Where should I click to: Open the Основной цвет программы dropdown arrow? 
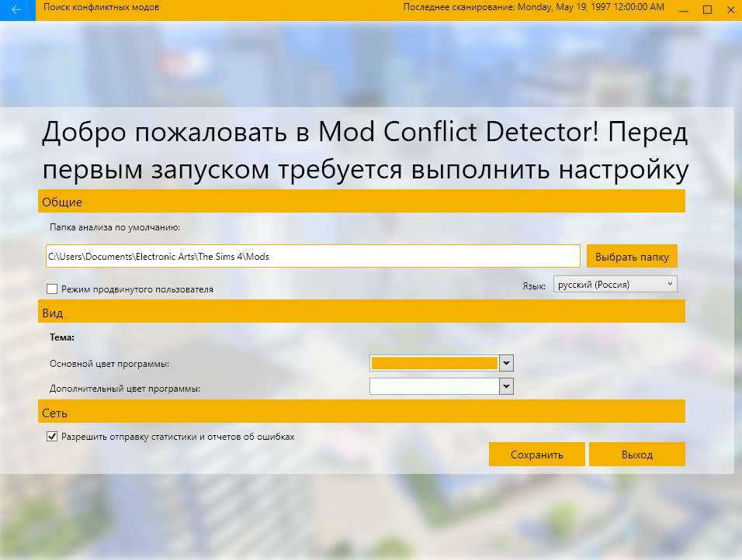click(x=506, y=363)
